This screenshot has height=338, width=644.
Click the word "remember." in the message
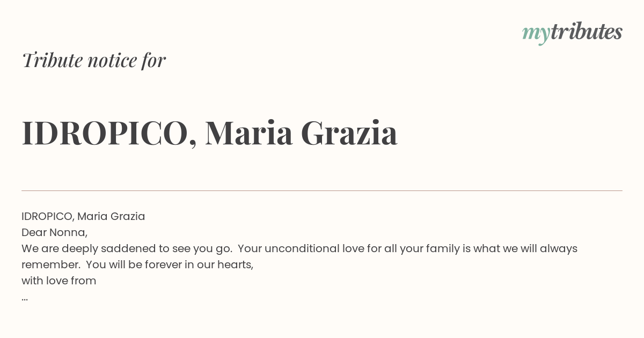[x=50, y=264]
